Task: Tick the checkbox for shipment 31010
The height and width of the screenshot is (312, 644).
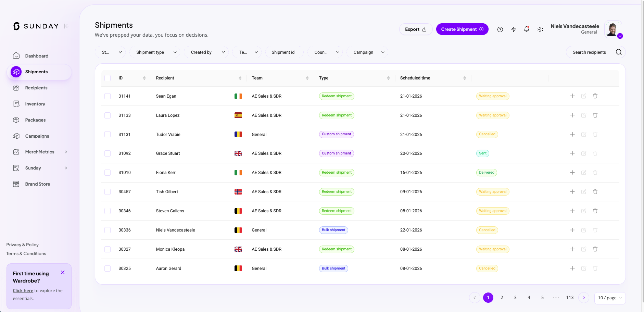Action: click(108, 173)
